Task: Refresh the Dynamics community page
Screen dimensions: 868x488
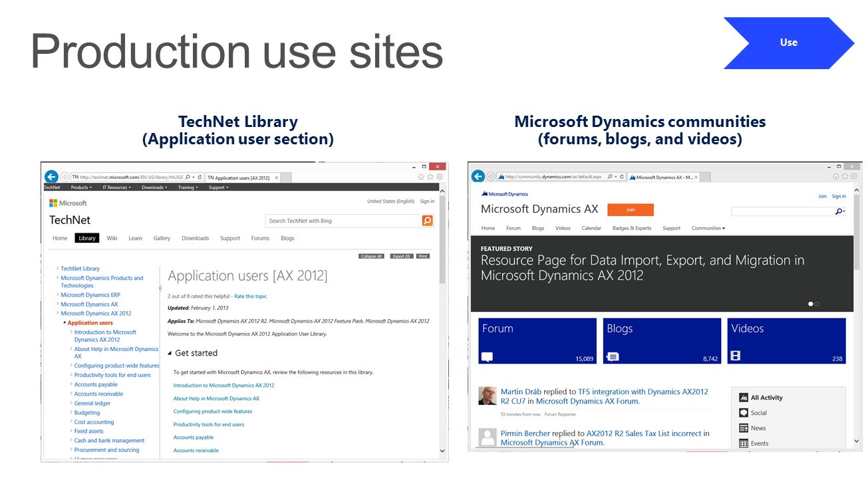Action: (621, 177)
